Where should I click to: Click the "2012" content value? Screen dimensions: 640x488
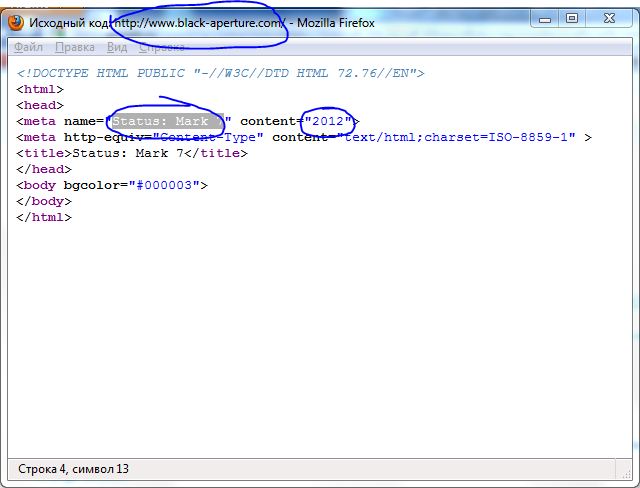[x=328, y=121]
